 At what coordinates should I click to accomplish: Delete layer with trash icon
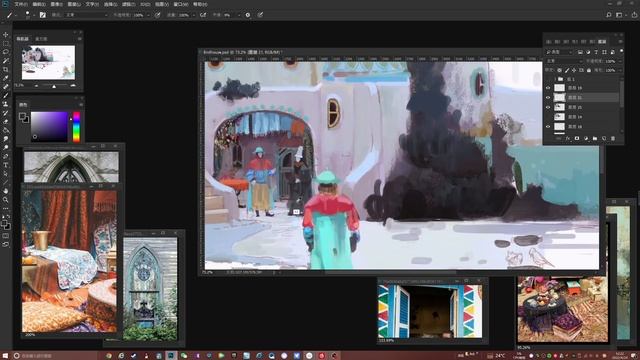point(613,138)
